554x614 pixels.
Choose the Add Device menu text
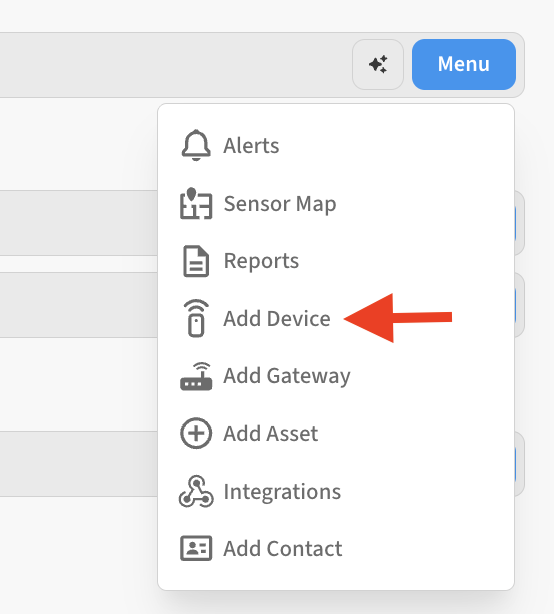coord(277,318)
